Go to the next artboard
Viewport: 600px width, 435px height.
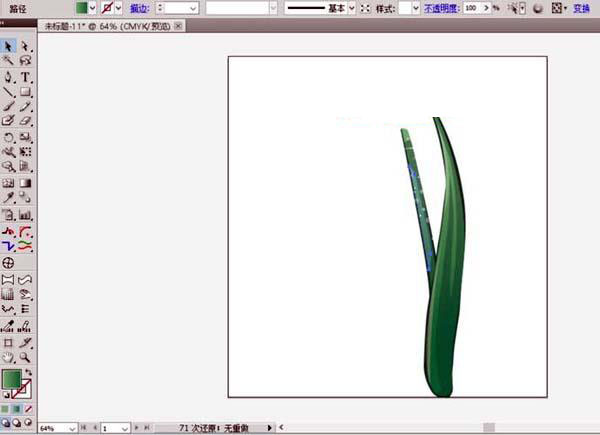click(x=136, y=428)
